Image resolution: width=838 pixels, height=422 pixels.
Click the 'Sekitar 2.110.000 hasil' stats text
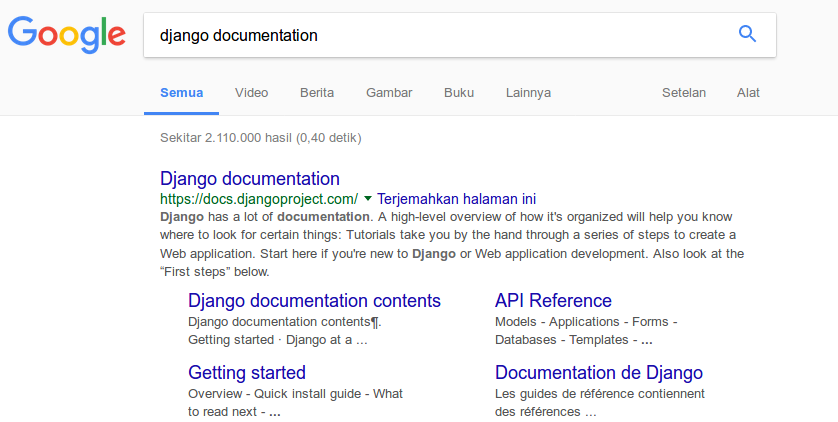(261, 138)
